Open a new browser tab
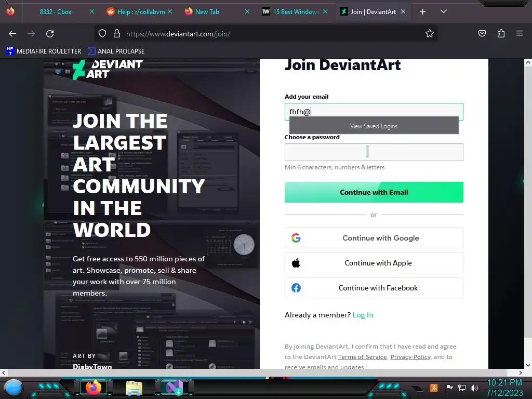 click(422, 12)
